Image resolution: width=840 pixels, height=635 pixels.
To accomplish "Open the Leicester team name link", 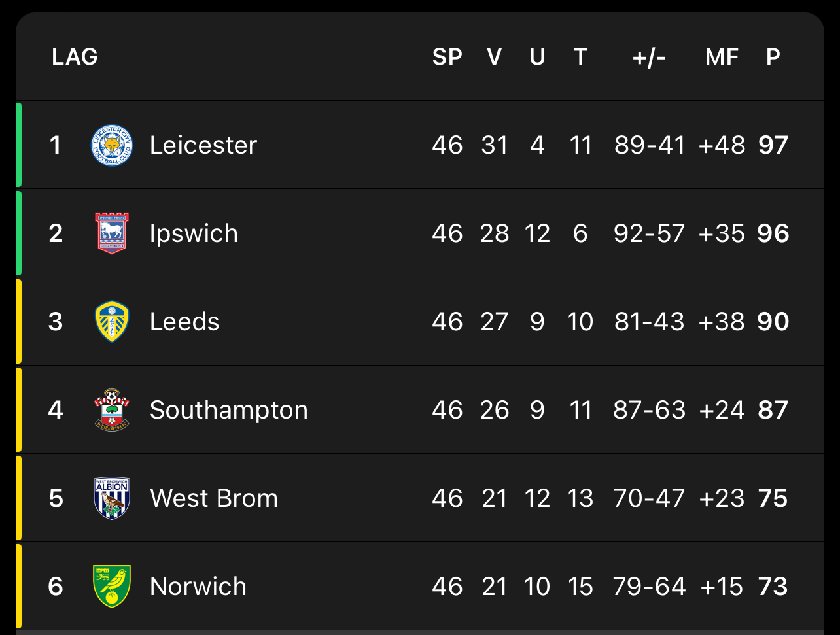I will pyautogui.click(x=203, y=145).
